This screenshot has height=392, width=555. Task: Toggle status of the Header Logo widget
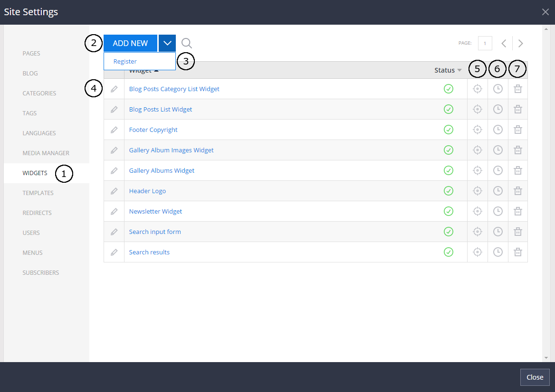448,191
